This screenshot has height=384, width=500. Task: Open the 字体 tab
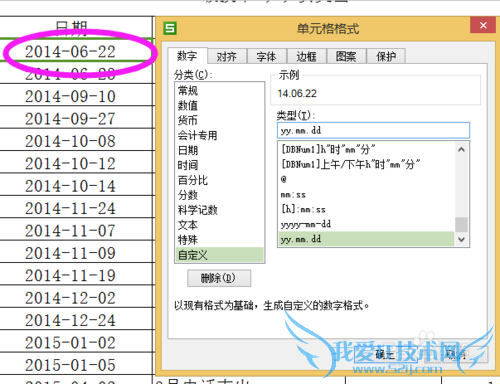point(266,56)
